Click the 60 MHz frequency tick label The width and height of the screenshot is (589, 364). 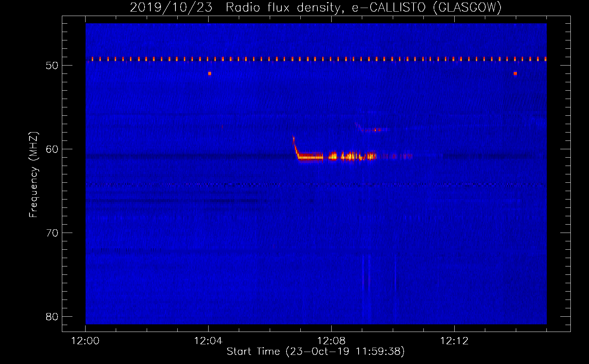[52, 149]
